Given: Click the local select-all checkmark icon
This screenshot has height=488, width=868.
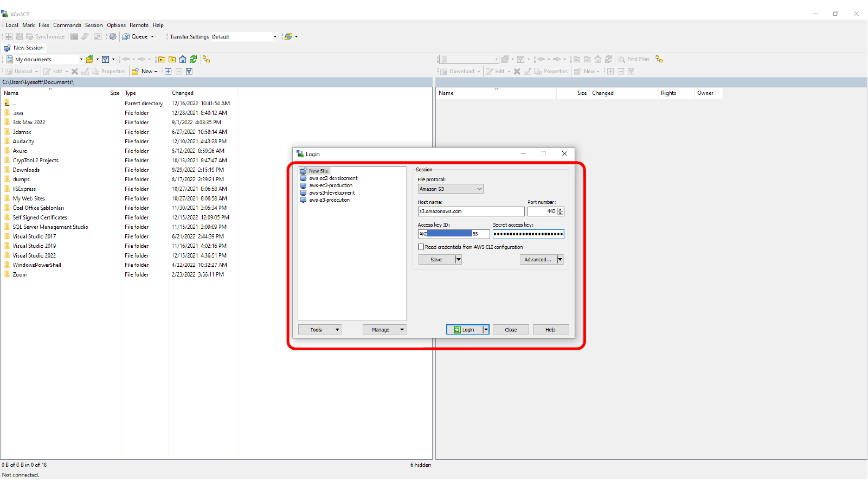Looking at the screenshot, I should (189, 72).
